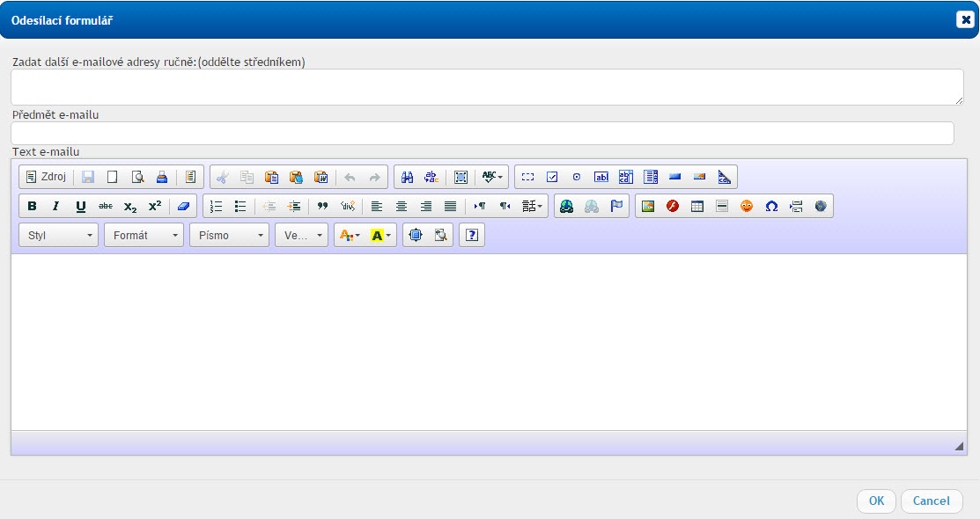Open the Formát dropdown

(x=144, y=236)
